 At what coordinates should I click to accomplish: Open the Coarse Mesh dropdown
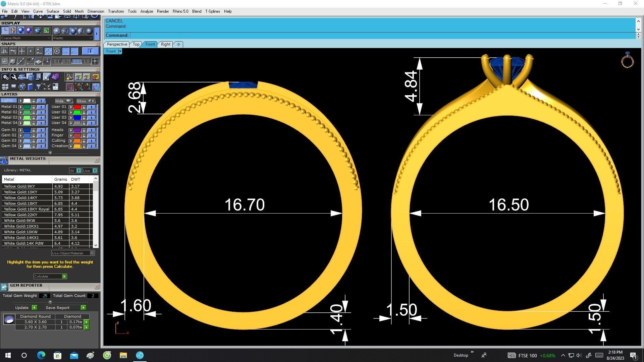[x=26, y=38]
